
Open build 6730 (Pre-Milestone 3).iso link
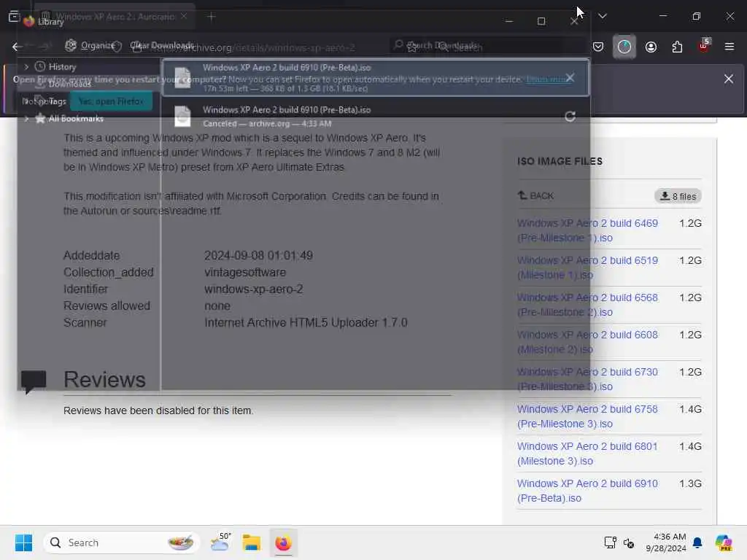click(x=587, y=379)
